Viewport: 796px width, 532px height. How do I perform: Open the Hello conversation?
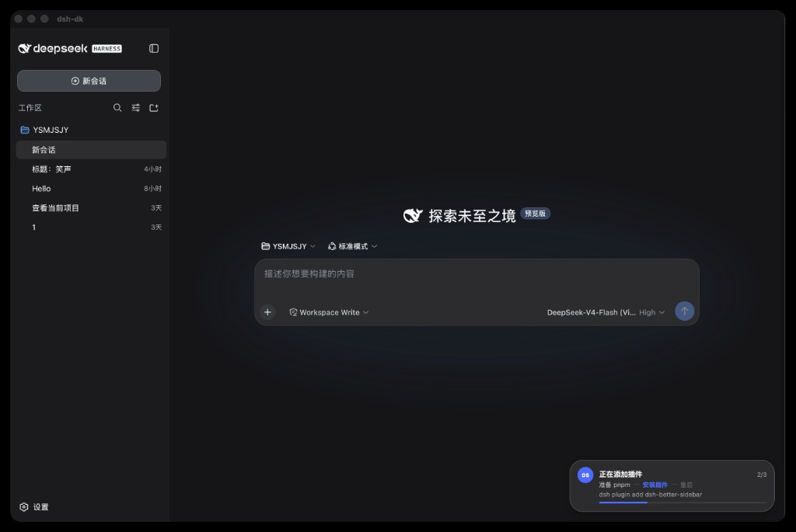pos(92,189)
